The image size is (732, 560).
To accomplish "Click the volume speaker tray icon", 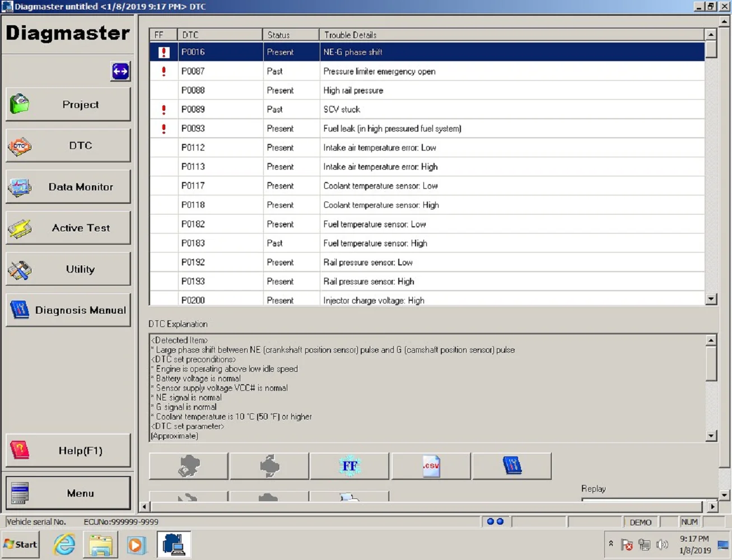I will [x=662, y=544].
